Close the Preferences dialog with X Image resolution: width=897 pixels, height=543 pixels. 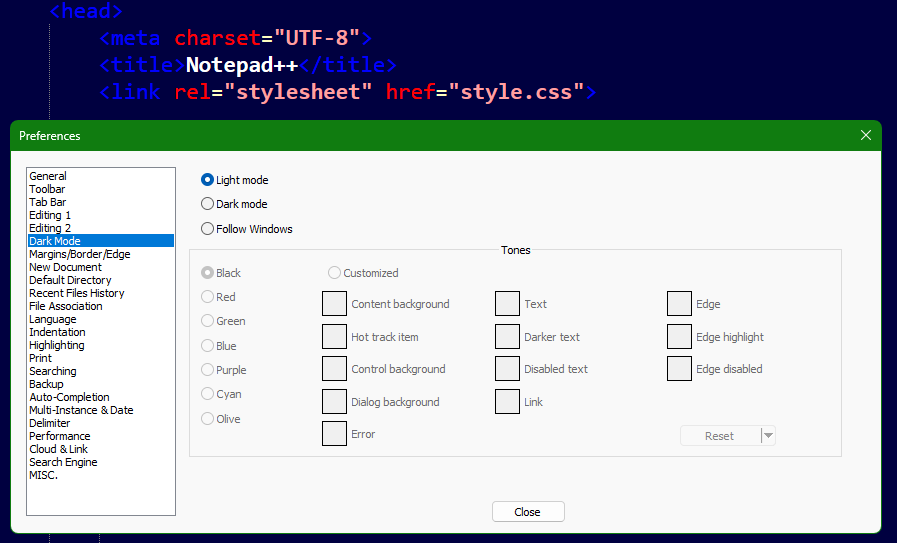click(866, 135)
